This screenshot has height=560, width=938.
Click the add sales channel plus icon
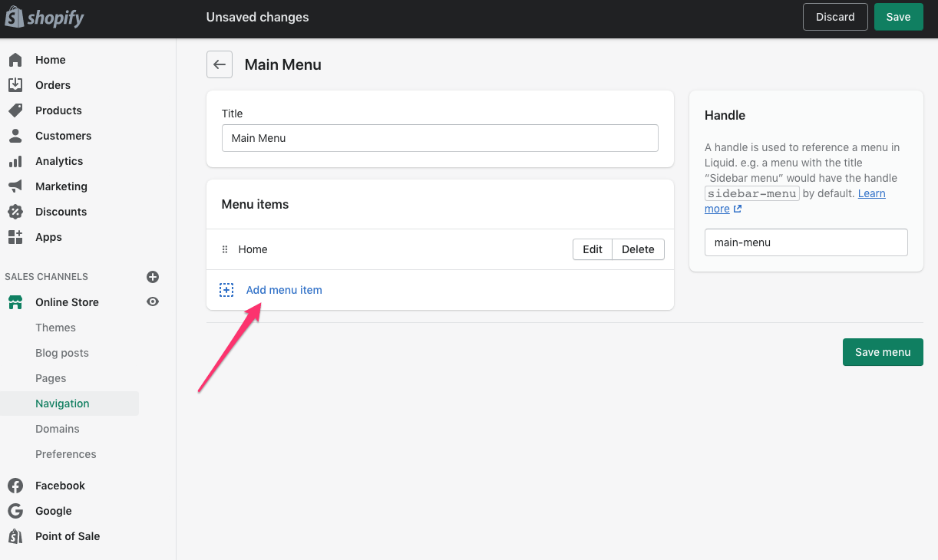click(x=152, y=276)
